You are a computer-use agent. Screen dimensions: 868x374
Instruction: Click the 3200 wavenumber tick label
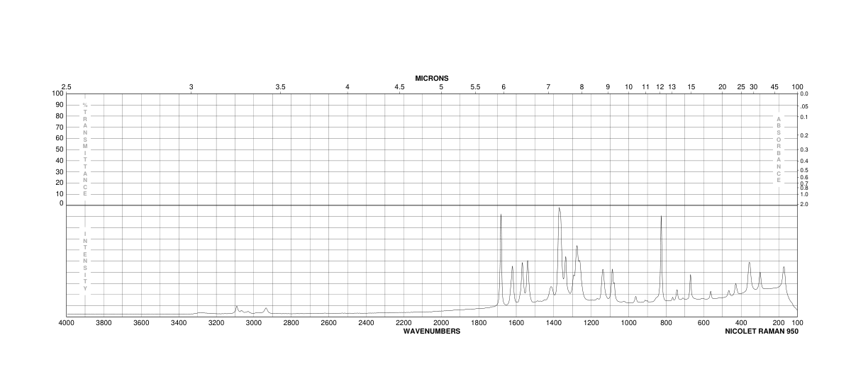coord(216,324)
